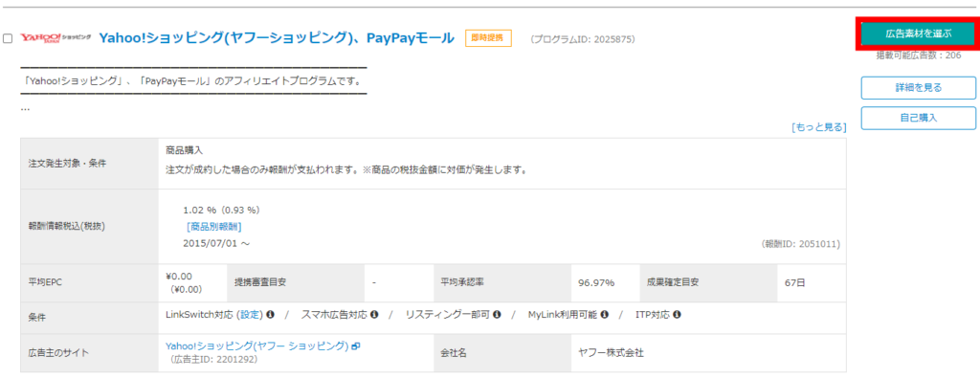Viewport: 980px width, 379px height.
Task: Tick the Yahoo!ショッピング program checkbox
Action: (8, 39)
